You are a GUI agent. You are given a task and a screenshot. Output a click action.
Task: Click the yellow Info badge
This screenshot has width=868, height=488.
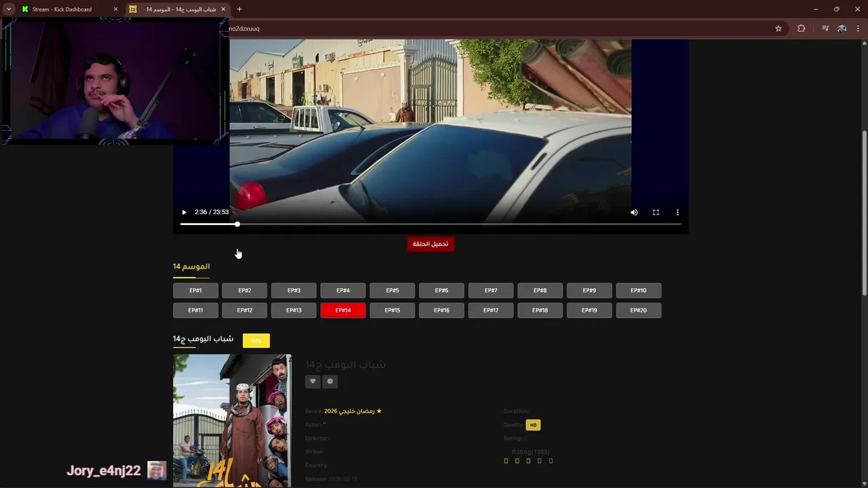click(x=256, y=341)
